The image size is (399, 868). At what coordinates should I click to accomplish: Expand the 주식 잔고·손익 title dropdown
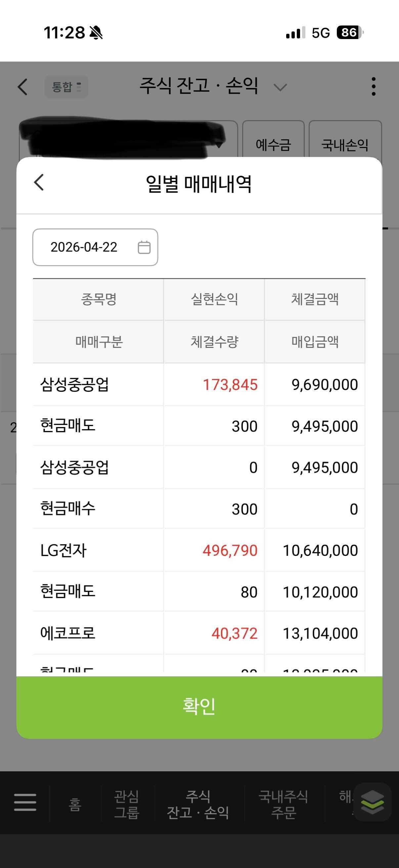280,87
